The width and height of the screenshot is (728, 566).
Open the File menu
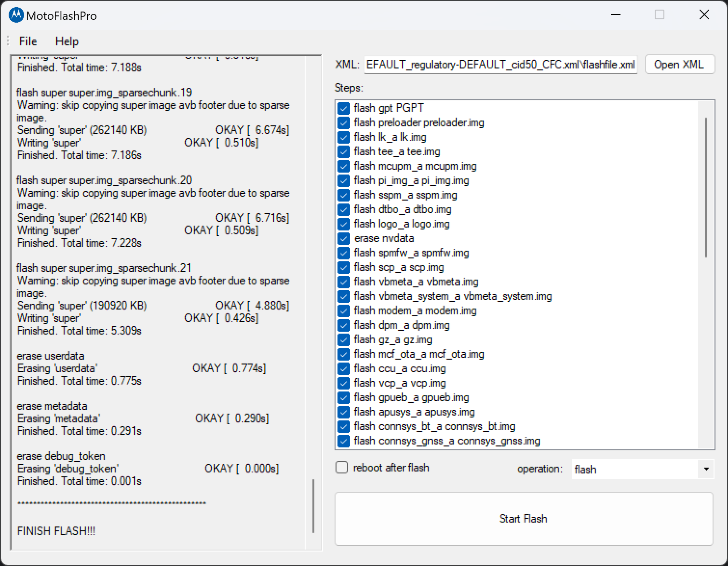[28, 41]
